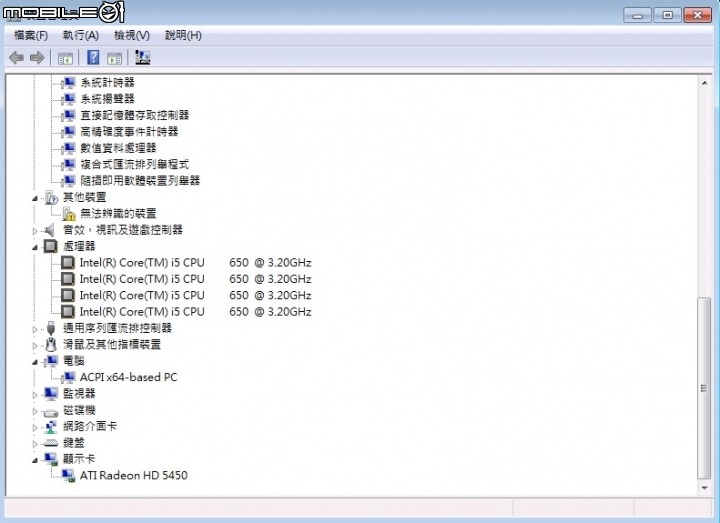Image resolution: width=720 pixels, height=523 pixels.
Task: Open the 說明(H) menu
Action: pyautogui.click(x=183, y=35)
